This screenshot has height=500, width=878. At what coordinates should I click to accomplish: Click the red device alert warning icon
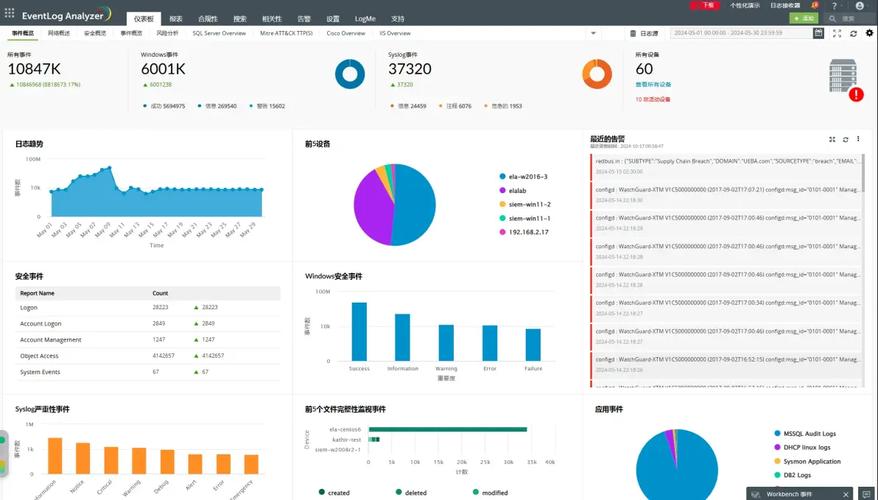pyautogui.click(x=856, y=94)
